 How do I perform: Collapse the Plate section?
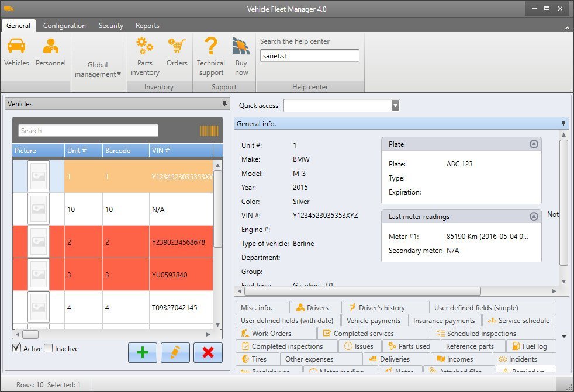pos(533,144)
